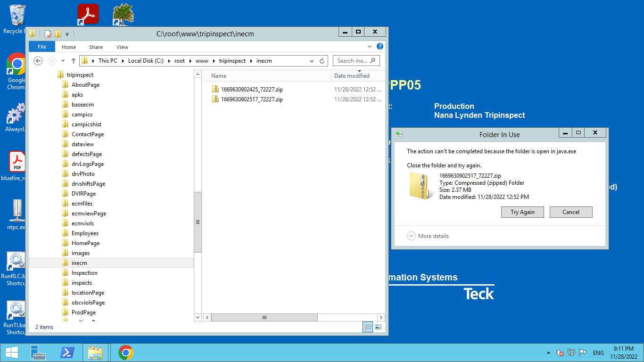The image size is (644, 362).
Task: Go up one folder level
Action: point(74,61)
